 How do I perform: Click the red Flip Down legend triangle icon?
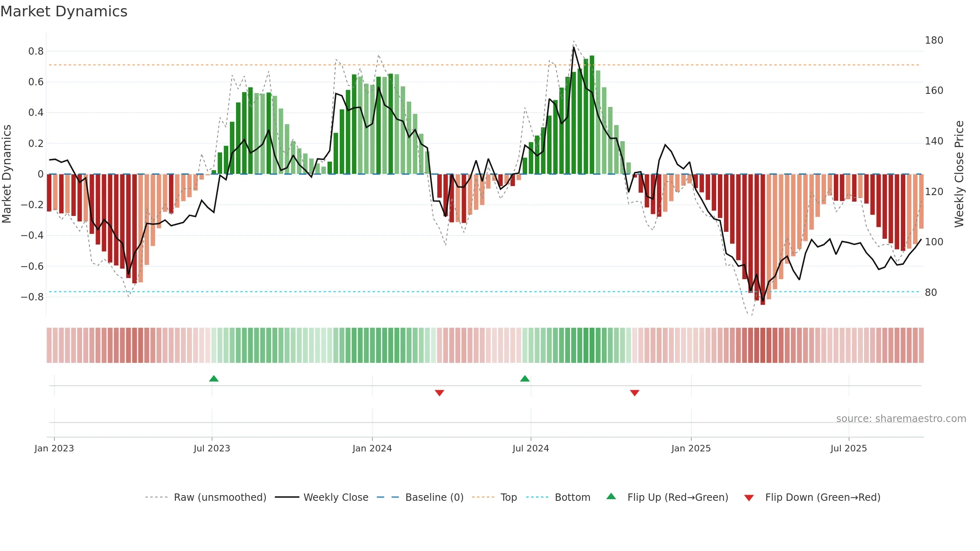pyautogui.click(x=749, y=498)
